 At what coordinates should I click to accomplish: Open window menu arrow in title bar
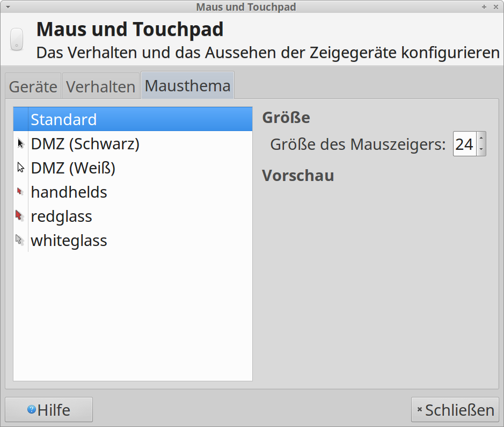(8, 7)
